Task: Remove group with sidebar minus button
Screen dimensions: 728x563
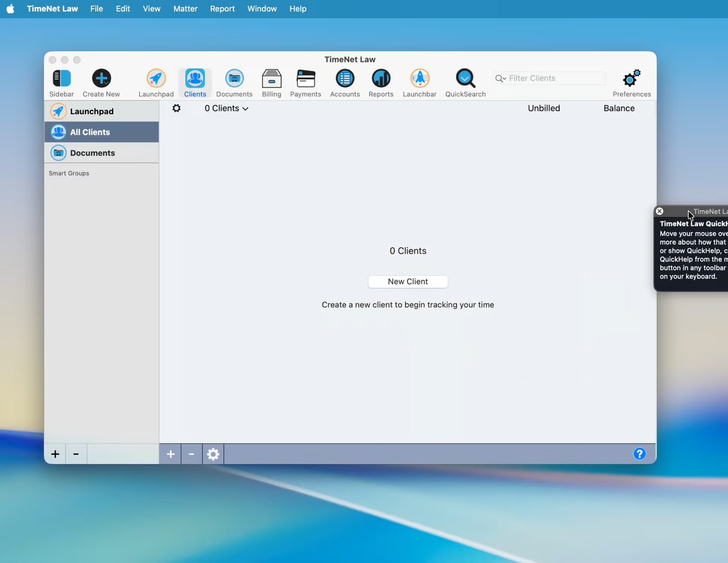Action: pos(76,454)
